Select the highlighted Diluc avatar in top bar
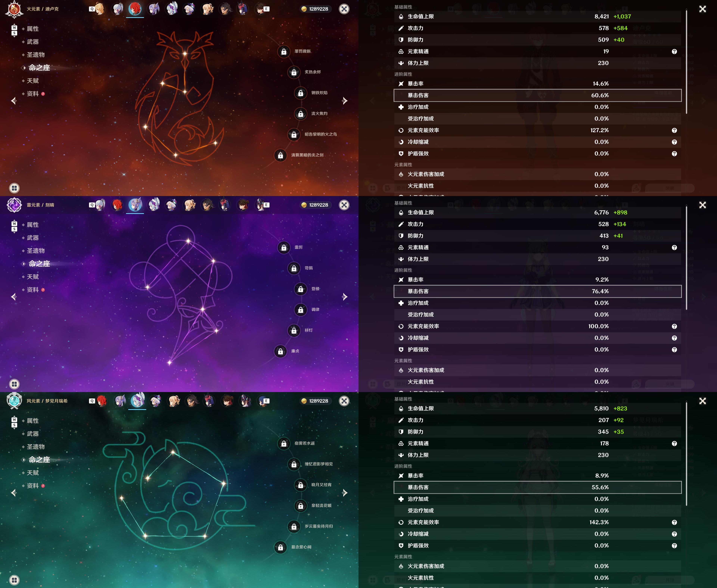The height and width of the screenshot is (588, 717). 135,9
